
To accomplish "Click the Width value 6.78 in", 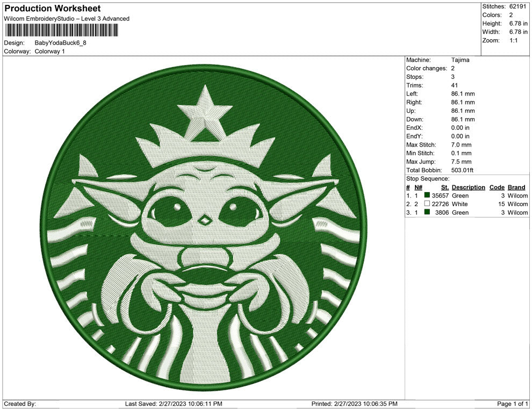I will 518,32.
